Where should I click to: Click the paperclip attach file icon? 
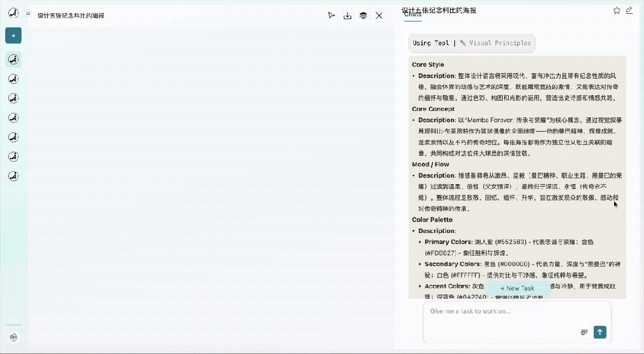click(584, 332)
